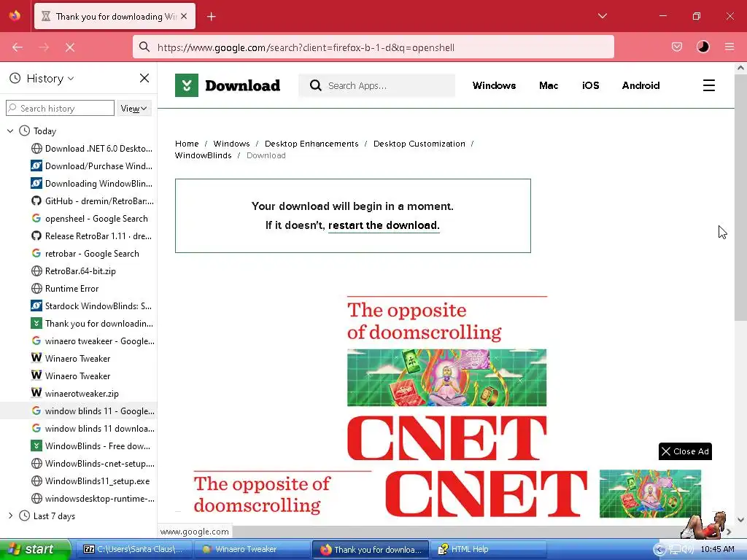
Task: Click the green Download site logo icon
Action: point(187,86)
